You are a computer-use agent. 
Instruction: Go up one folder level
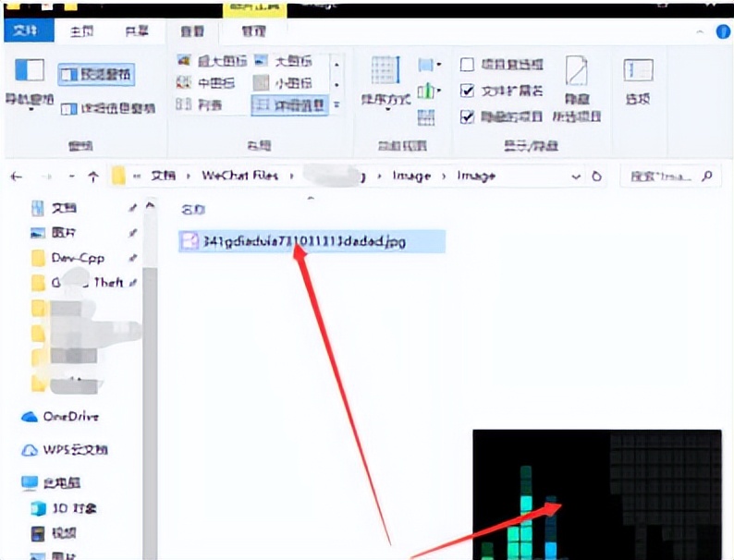pos(93,177)
